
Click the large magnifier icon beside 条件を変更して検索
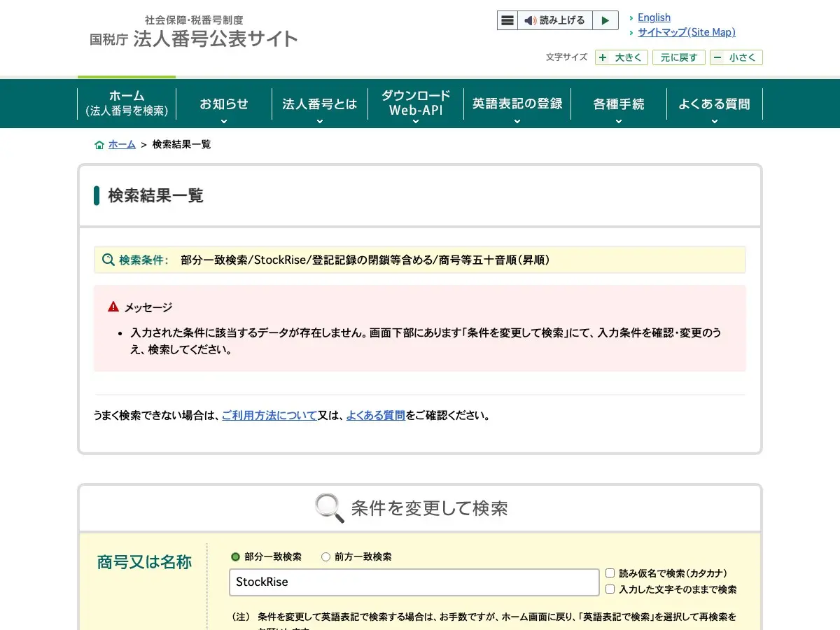coord(329,507)
